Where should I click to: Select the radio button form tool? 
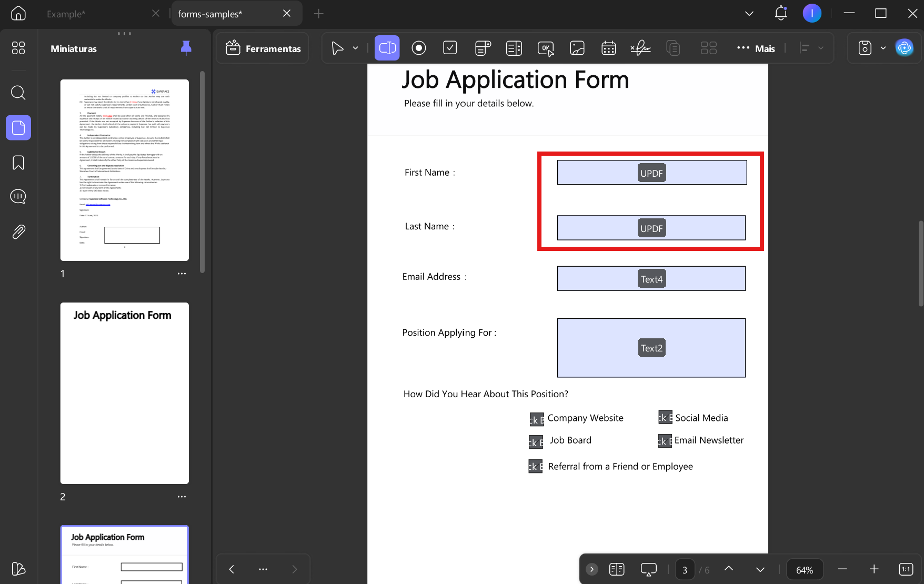(x=419, y=48)
